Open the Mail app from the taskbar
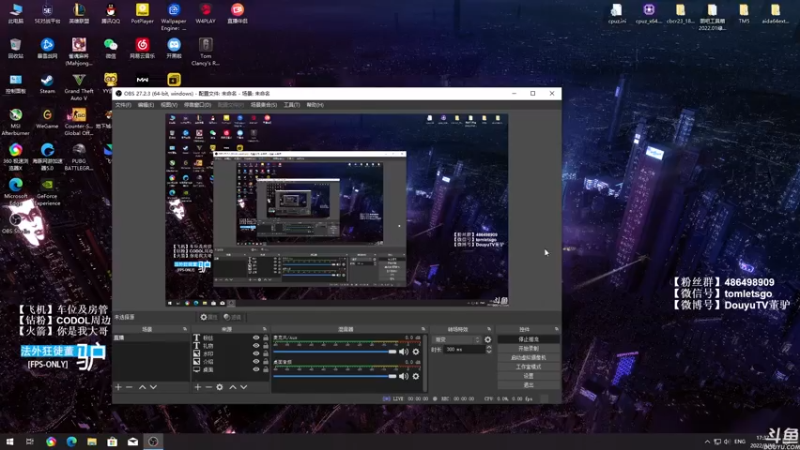The image size is (800, 450). click(x=133, y=442)
